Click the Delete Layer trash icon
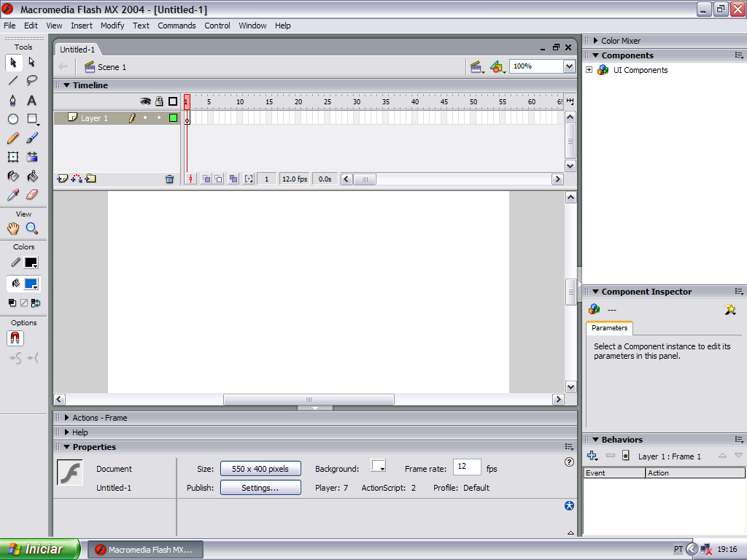This screenshot has height=560, width=747. click(169, 179)
